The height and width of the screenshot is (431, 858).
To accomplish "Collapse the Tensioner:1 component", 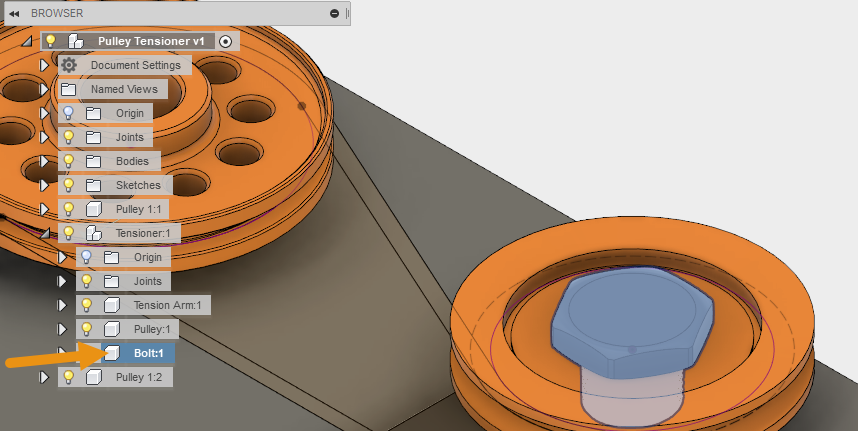I will click(44, 234).
